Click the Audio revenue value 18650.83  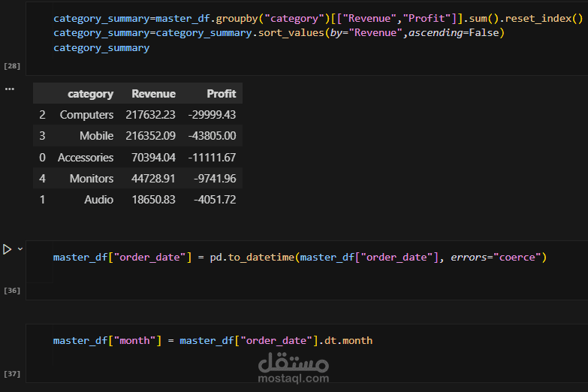[152, 200]
